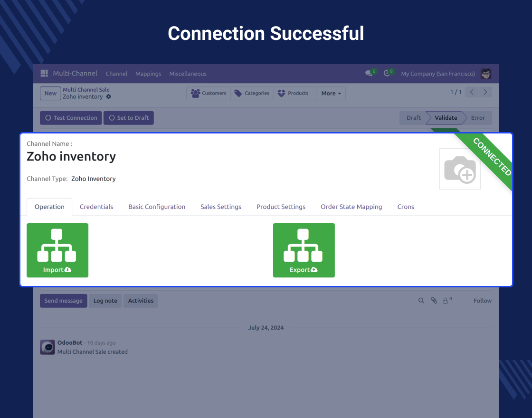Open company switcher My Company (San Francisco)

click(x=437, y=74)
